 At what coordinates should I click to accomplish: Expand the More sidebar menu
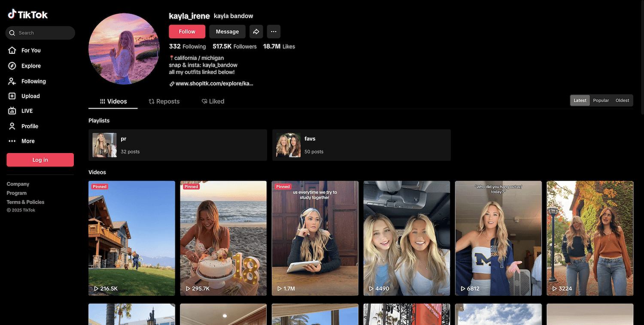(x=27, y=141)
